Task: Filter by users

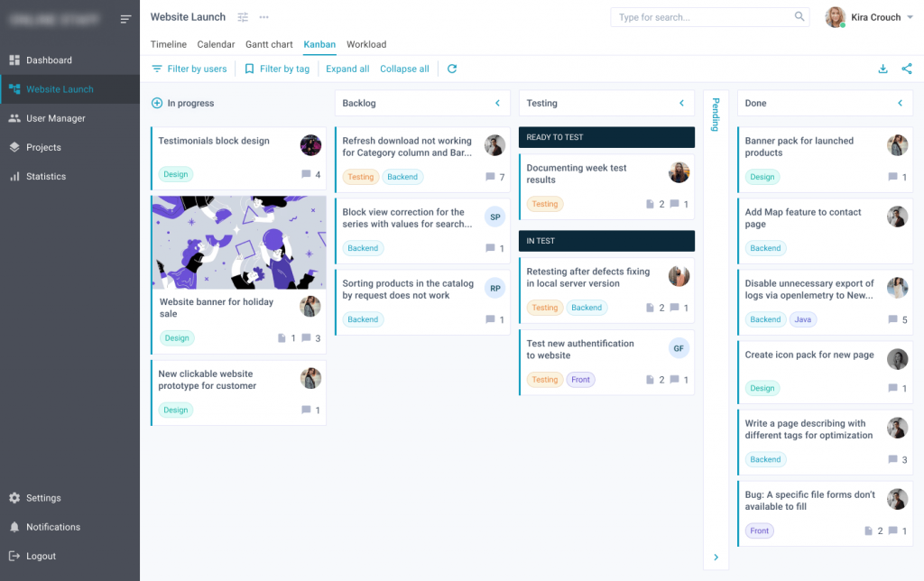Action: coord(189,69)
